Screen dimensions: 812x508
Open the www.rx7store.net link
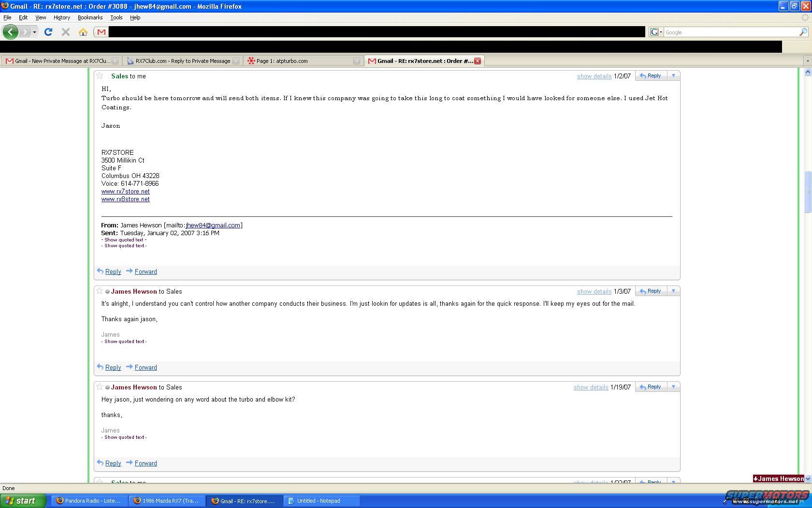125,191
